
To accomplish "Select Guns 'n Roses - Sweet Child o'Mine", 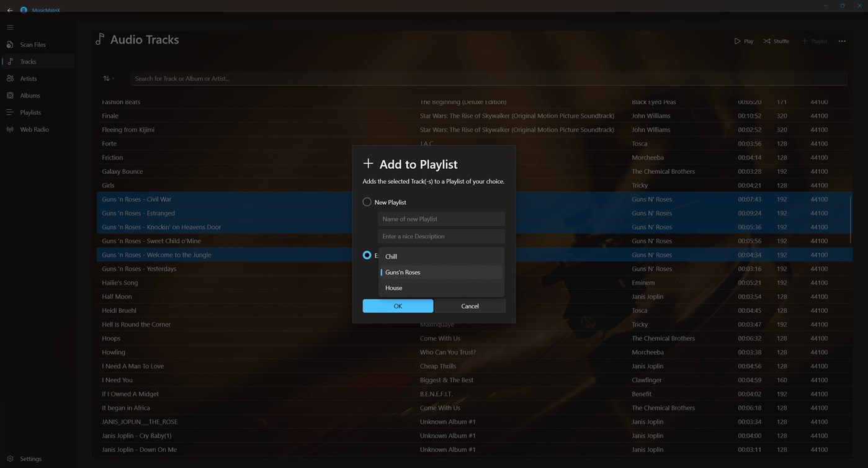I will (x=475, y=241).
